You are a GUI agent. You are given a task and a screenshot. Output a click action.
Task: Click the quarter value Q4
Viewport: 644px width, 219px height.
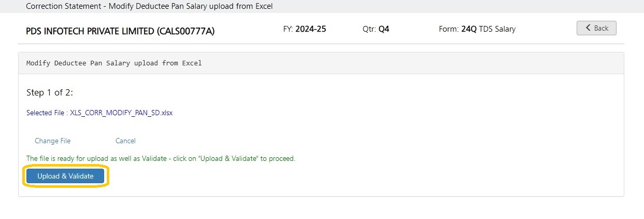click(x=383, y=29)
